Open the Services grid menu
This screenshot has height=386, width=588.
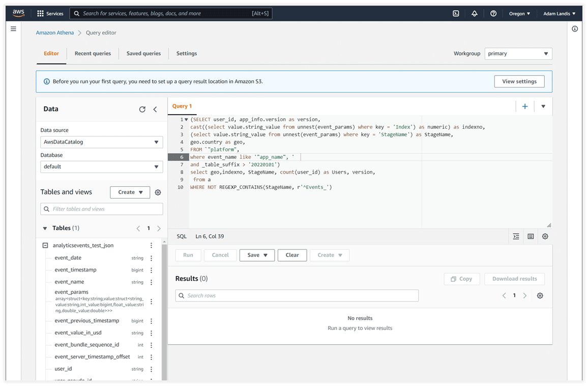click(50, 14)
